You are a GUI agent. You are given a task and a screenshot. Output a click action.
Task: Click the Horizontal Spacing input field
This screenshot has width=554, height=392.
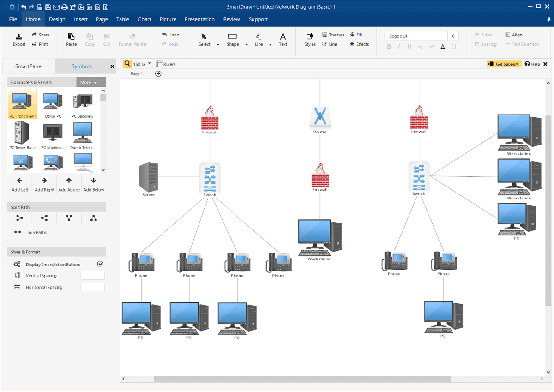click(93, 287)
